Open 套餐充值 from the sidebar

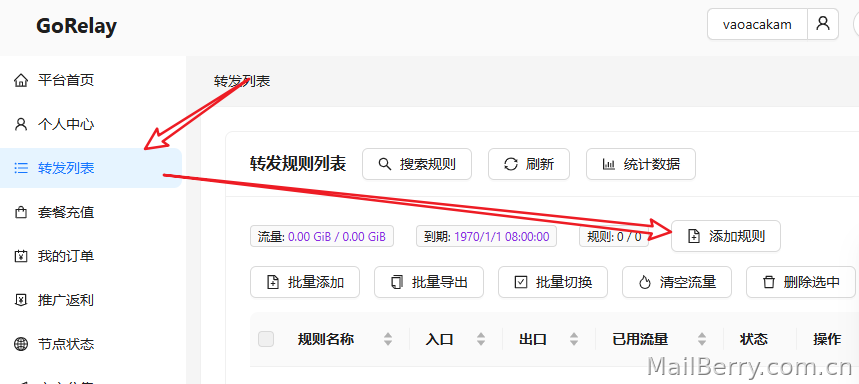[x=91, y=213]
